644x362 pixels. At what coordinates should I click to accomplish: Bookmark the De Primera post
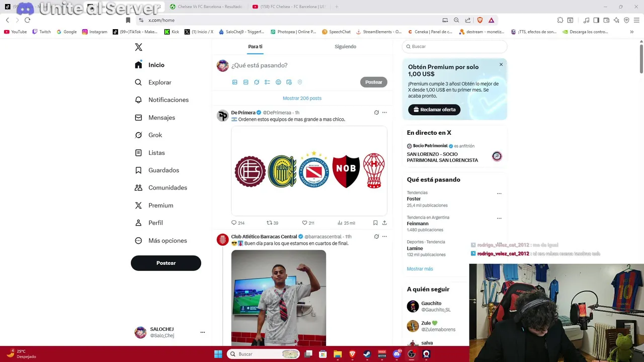375,223
